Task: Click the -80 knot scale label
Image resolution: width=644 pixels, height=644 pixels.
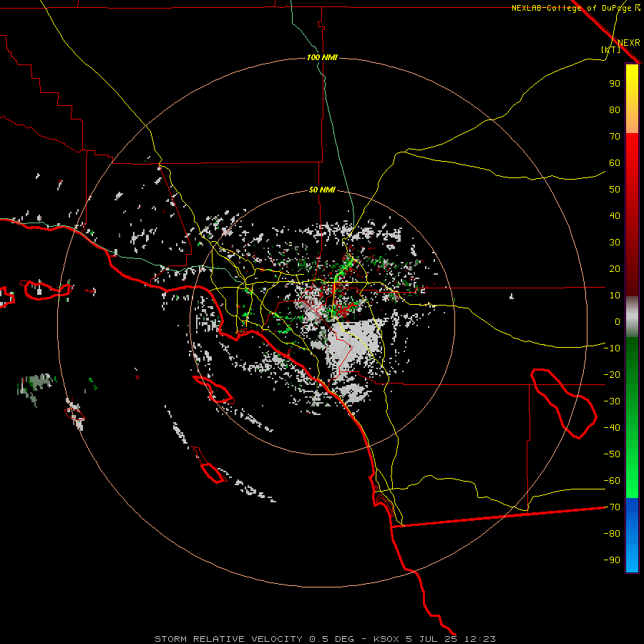Action: (612, 534)
